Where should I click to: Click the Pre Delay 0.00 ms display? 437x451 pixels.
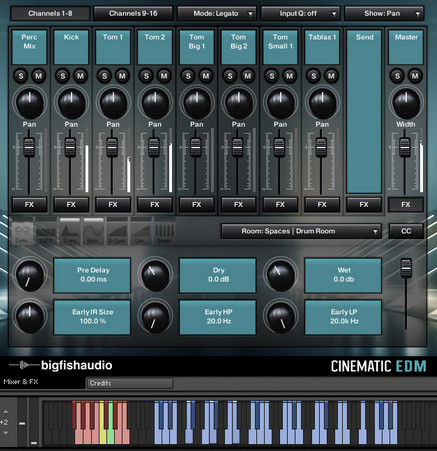pyautogui.click(x=92, y=275)
